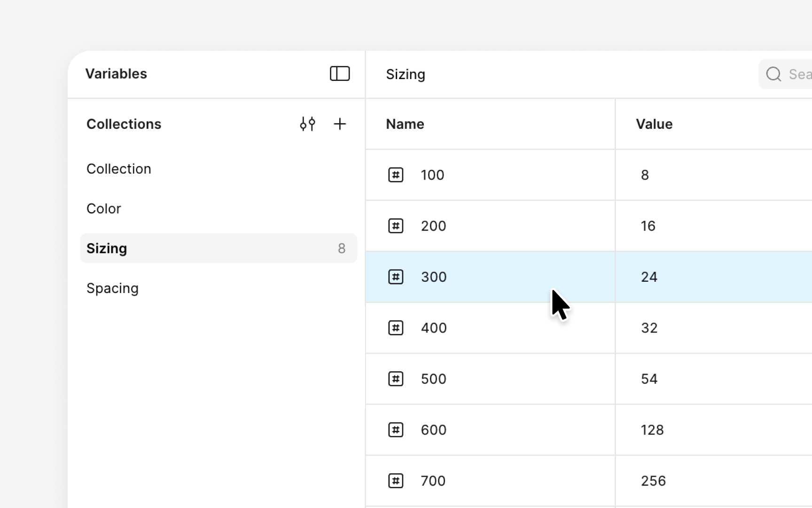Viewport: 812px width, 508px height.
Task: Click the search variables field
Action: 794,74
